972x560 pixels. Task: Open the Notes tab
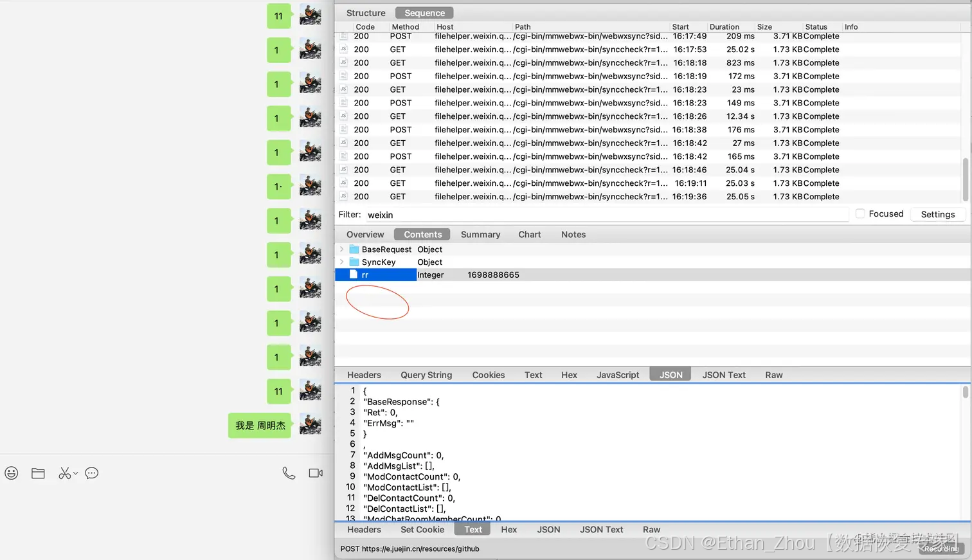(573, 235)
